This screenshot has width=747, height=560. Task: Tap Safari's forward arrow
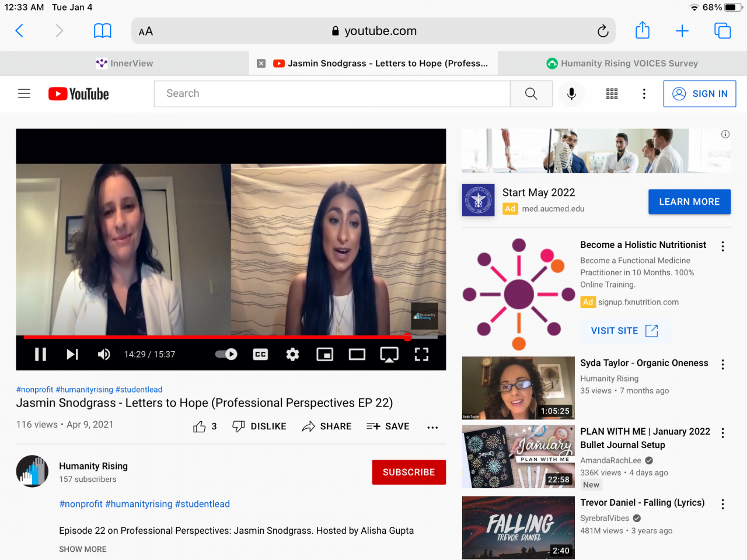click(59, 31)
